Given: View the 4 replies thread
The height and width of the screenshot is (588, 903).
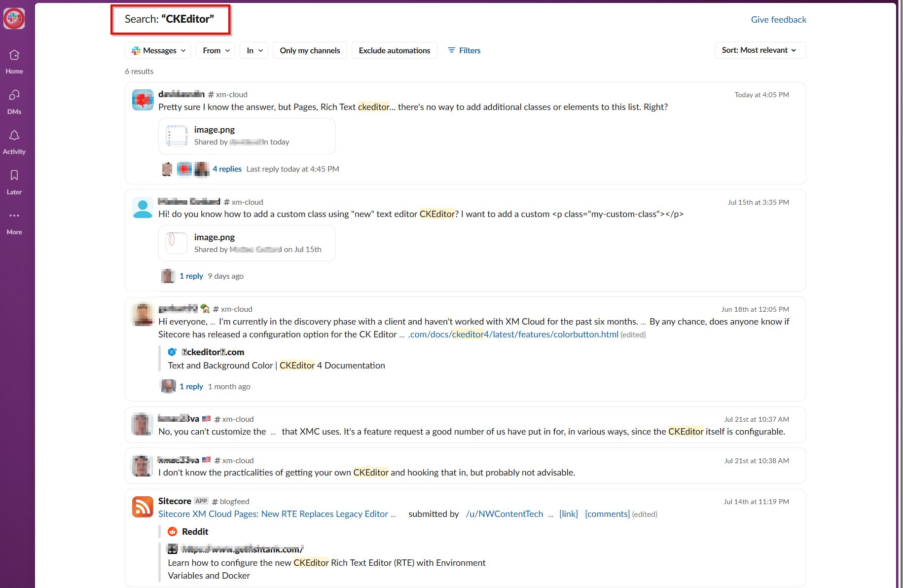Looking at the screenshot, I should pos(227,169).
